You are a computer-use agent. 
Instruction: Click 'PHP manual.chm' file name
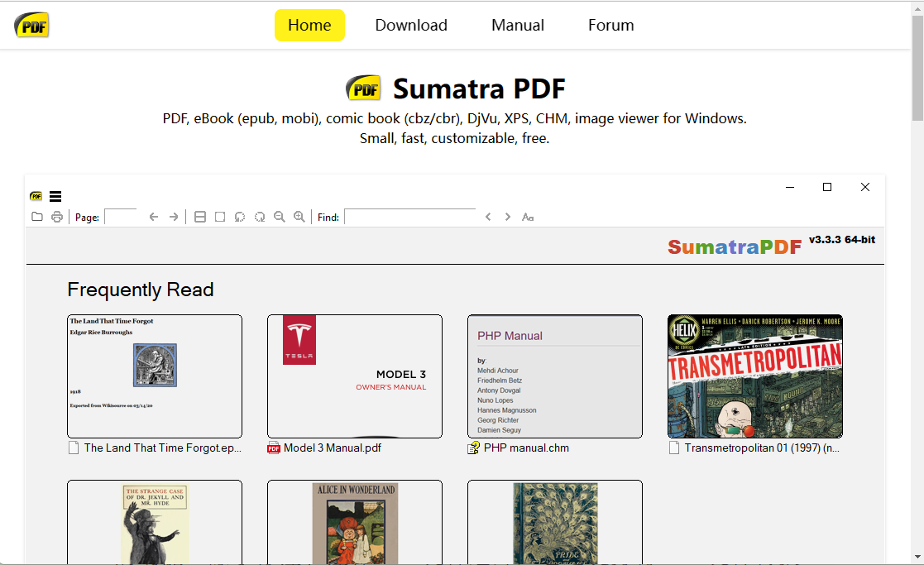[526, 448]
